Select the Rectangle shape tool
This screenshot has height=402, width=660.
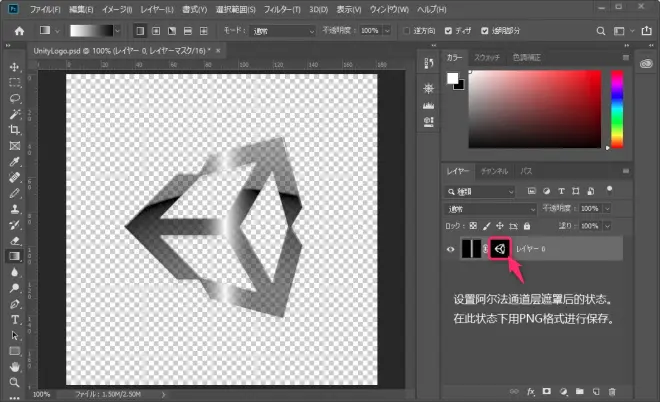[x=15, y=351]
